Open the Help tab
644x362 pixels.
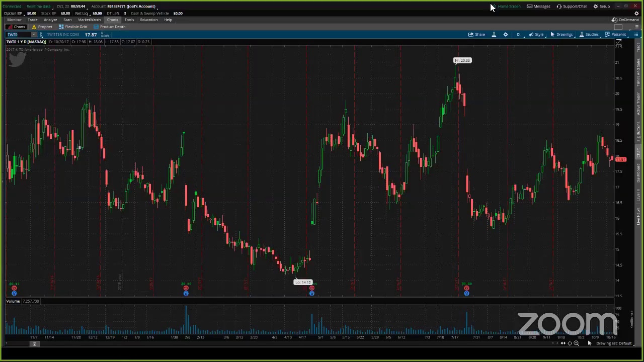click(x=168, y=20)
